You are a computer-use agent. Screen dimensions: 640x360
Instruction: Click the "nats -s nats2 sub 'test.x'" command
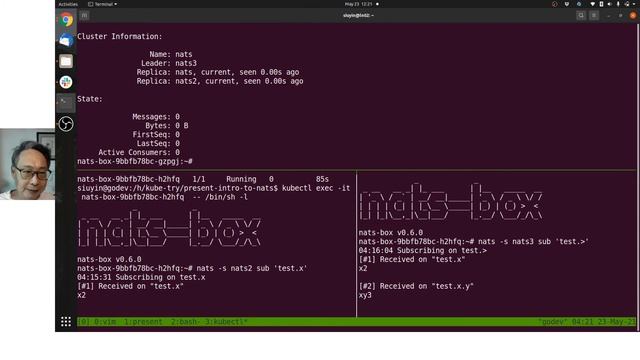(x=252, y=268)
